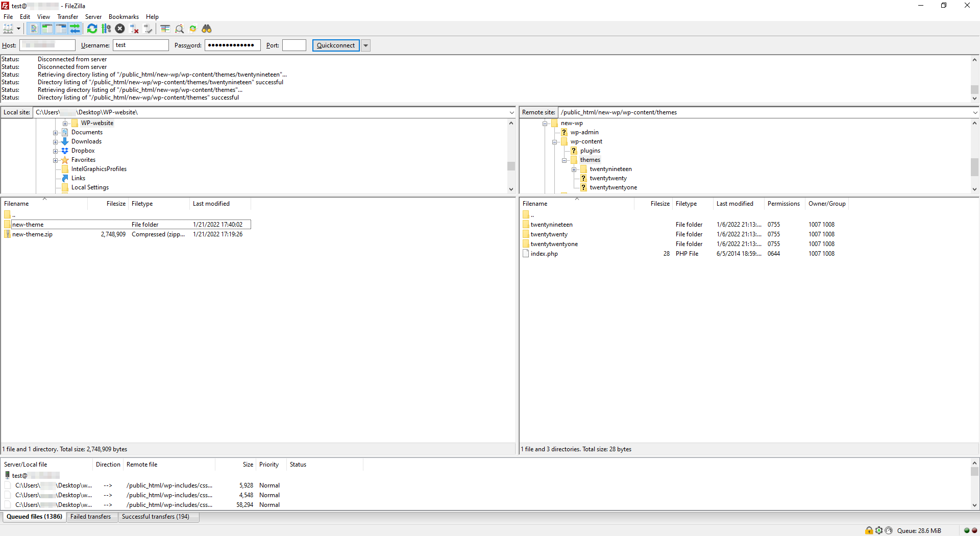The width and height of the screenshot is (980, 536).
Task: Click the process queue toolbar icon
Action: click(x=106, y=29)
